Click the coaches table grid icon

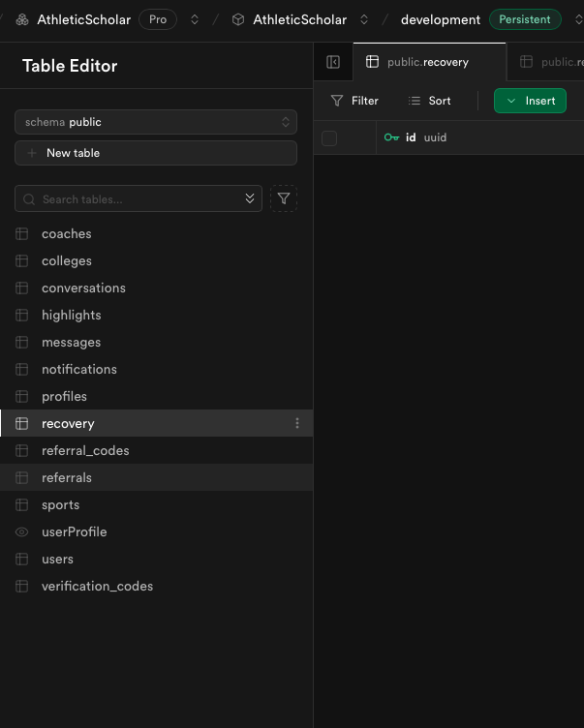(21, 233)
